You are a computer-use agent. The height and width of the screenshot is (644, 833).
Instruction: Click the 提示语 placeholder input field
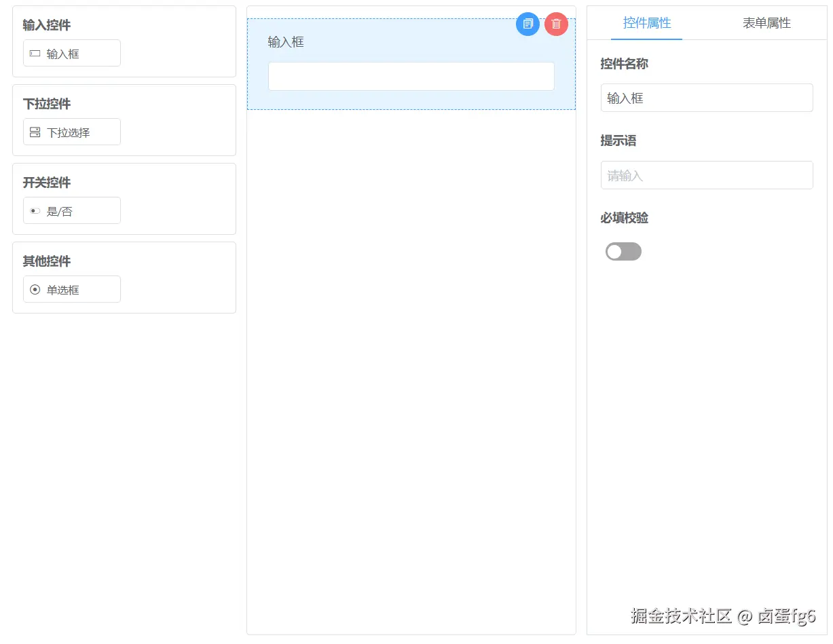(x=706, y=175)
